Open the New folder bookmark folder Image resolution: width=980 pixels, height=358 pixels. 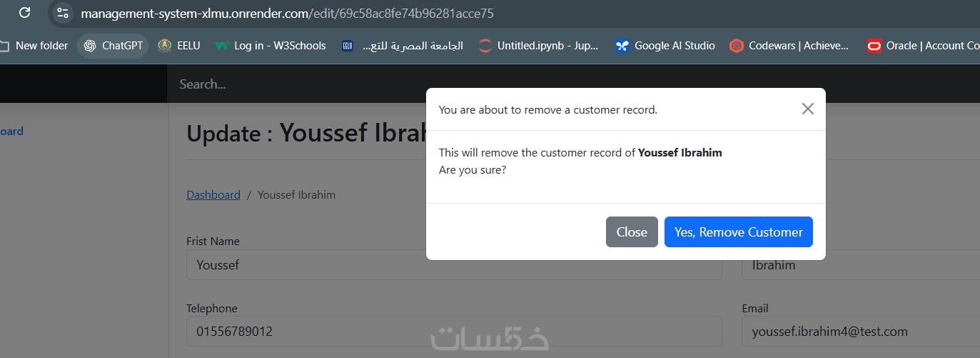[34, 46]
